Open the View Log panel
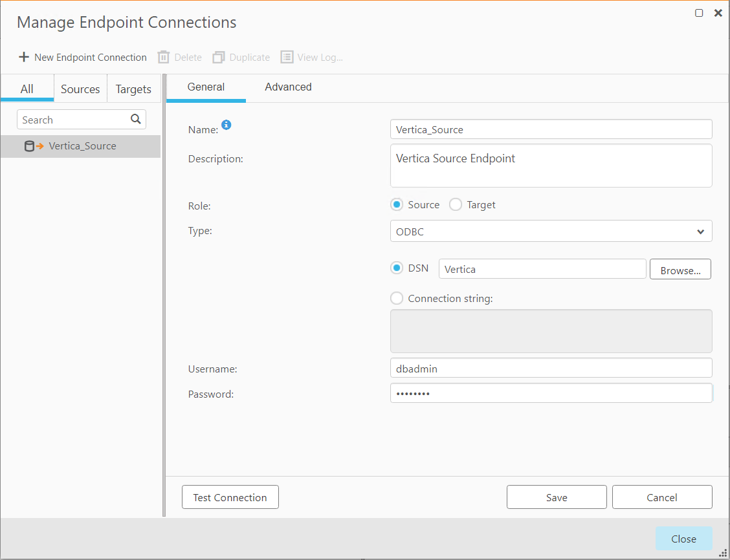 (311, 57)
